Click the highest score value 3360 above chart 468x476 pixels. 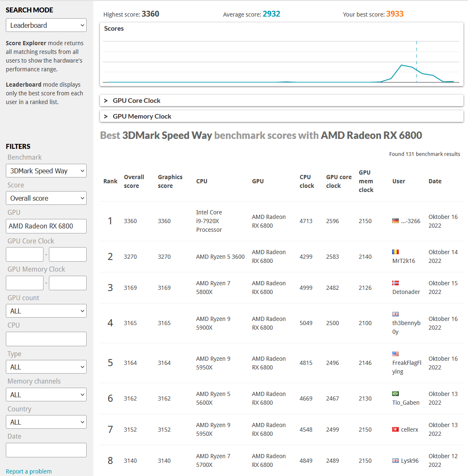point(150,14)
